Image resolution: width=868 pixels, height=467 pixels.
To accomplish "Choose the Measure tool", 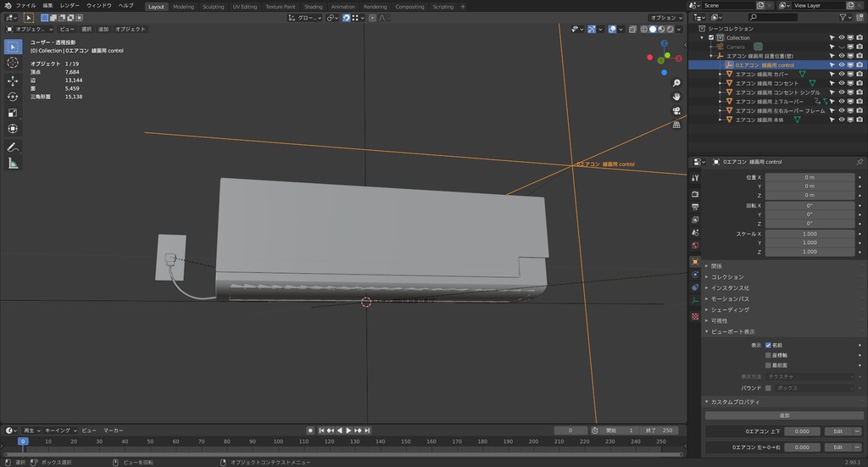I will [13, 163].
